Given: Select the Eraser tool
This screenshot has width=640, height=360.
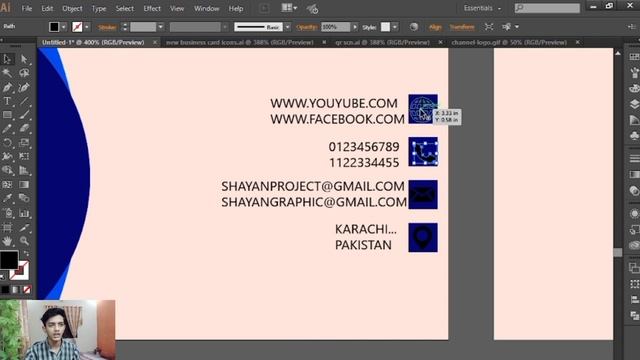Looking at the screenshot, I should click(24, 129).
